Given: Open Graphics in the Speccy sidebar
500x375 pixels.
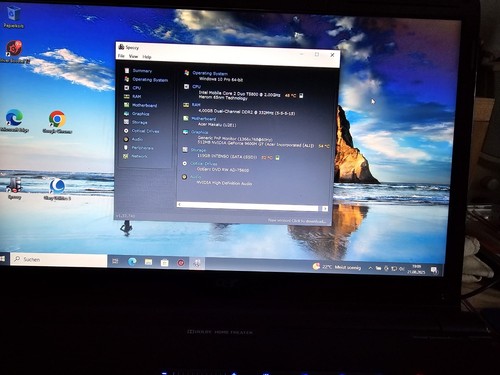Looking at the screenshot, I should [140, 114].
